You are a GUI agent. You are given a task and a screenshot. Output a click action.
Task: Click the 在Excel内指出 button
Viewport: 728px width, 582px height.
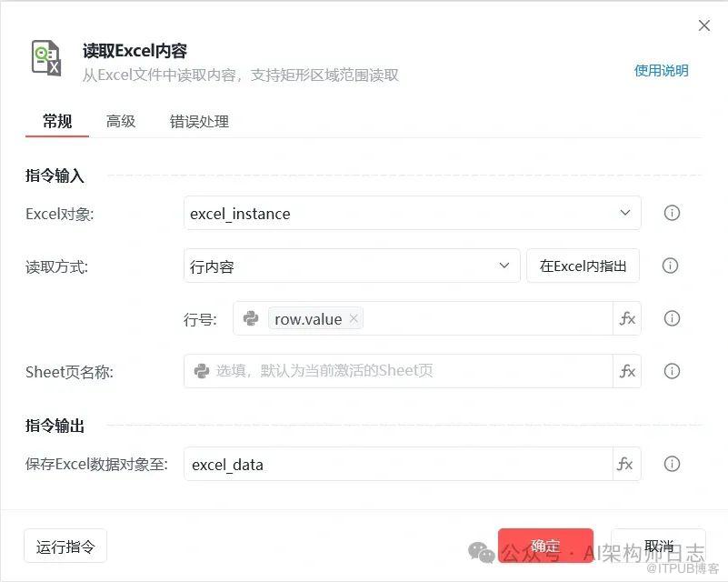[583, 266]
